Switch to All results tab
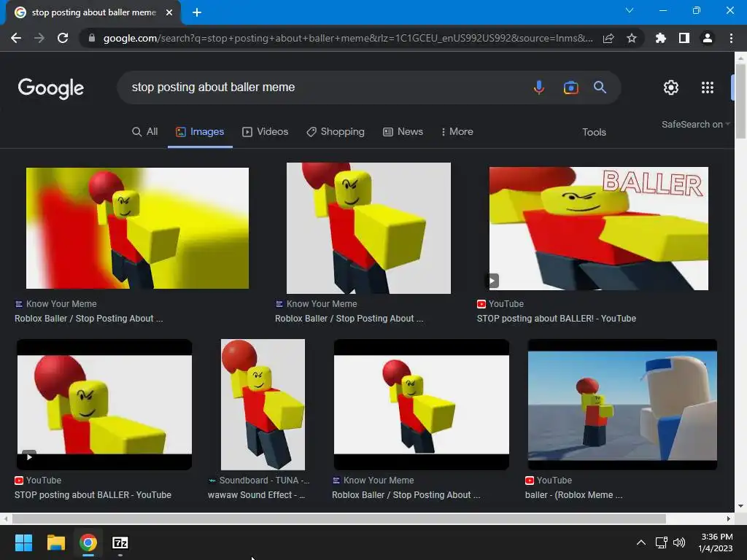The image size is (747, 560). pos(145,132)
